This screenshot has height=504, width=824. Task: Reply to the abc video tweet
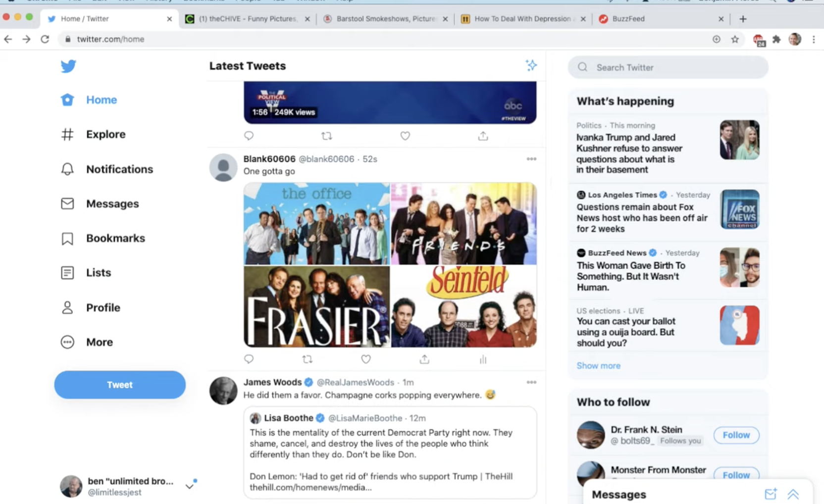(249, 136)
